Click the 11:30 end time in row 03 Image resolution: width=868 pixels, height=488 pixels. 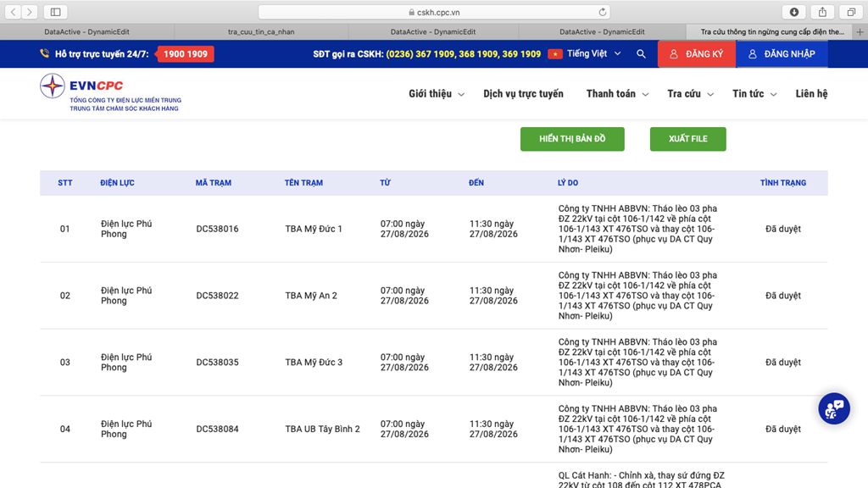493,363
